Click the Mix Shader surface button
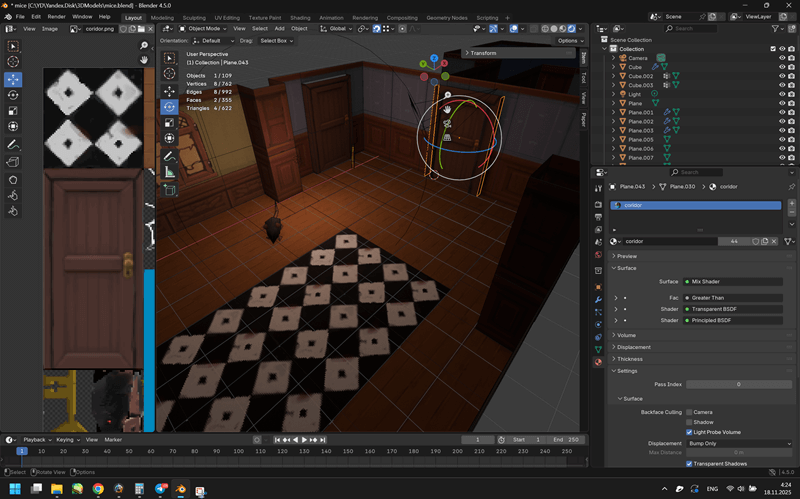 point(733,281)
